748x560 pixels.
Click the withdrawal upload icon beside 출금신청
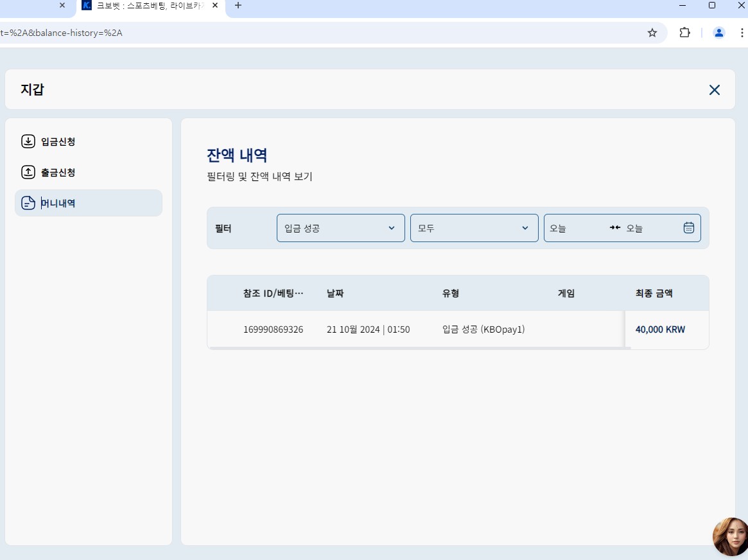[x=28, y=172]
